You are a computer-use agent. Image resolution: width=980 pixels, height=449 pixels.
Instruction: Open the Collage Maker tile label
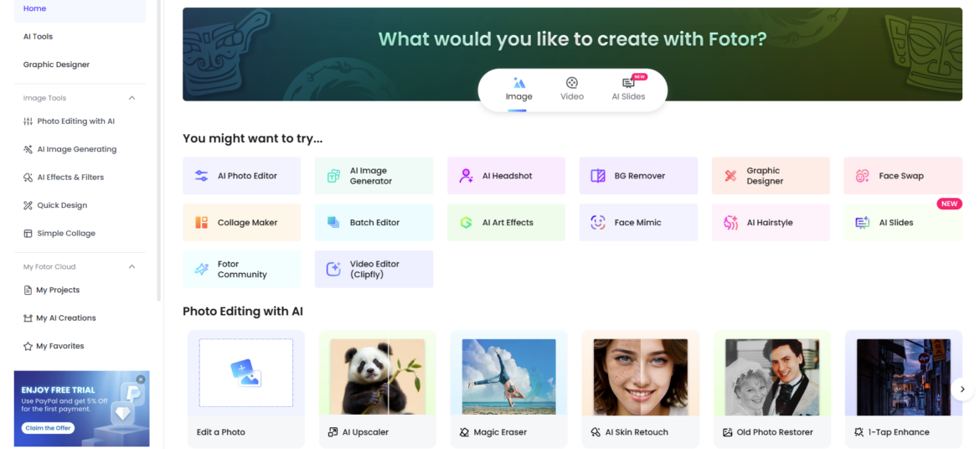(x=247, y=223)
